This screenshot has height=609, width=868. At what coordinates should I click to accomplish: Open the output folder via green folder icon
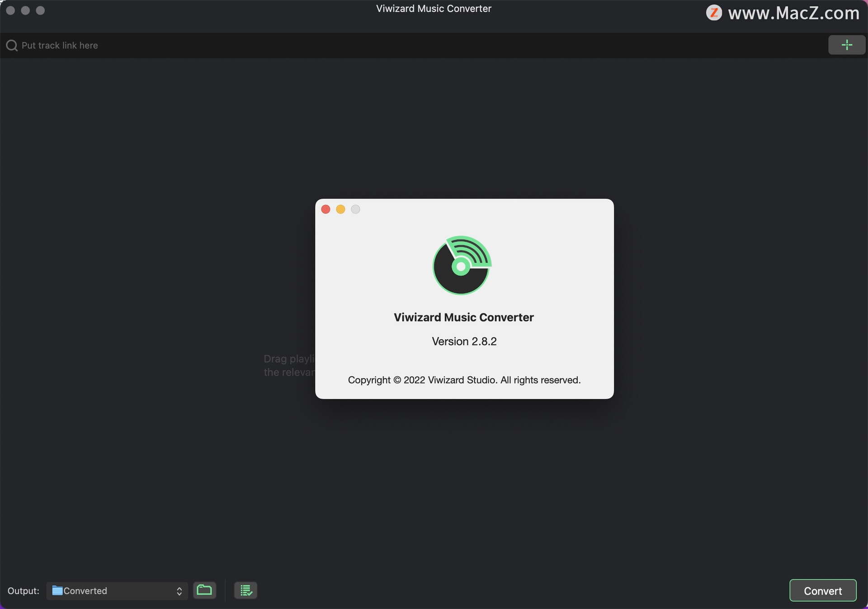(x=204, y=590)
